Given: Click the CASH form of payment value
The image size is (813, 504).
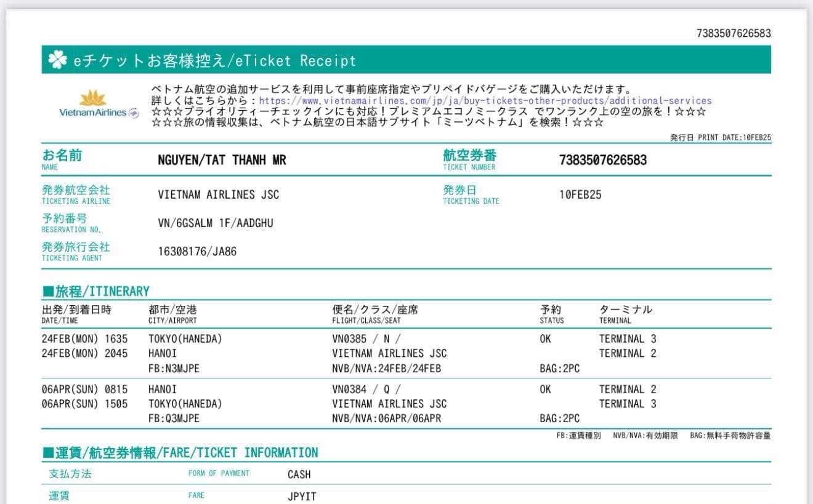Looking at the screenshot, I should [x=299, y=474].
